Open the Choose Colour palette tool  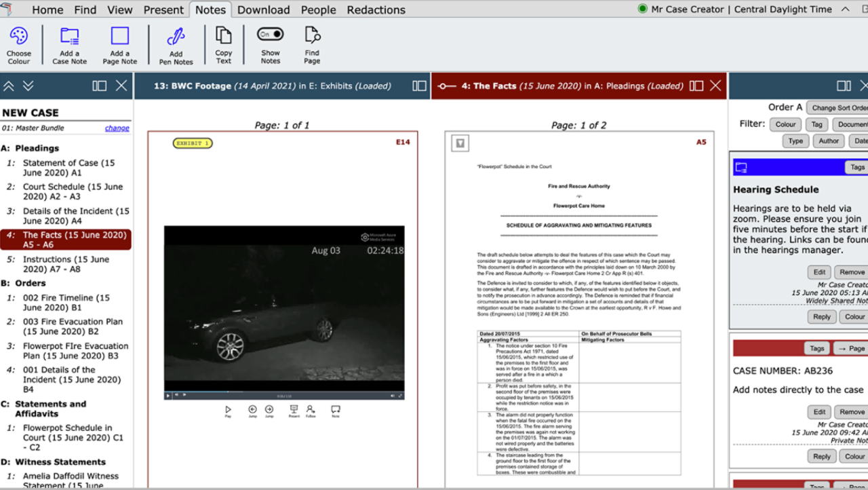point(18,37)
